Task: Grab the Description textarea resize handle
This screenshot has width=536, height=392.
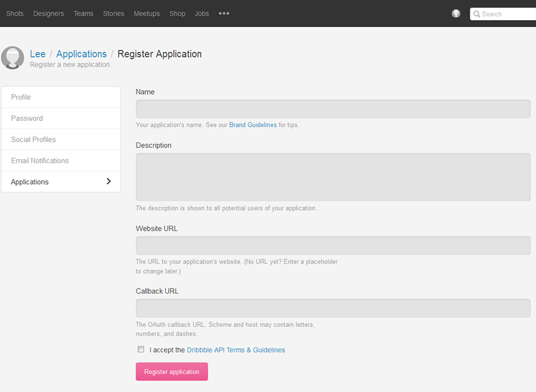Action: tap(528, 199)
